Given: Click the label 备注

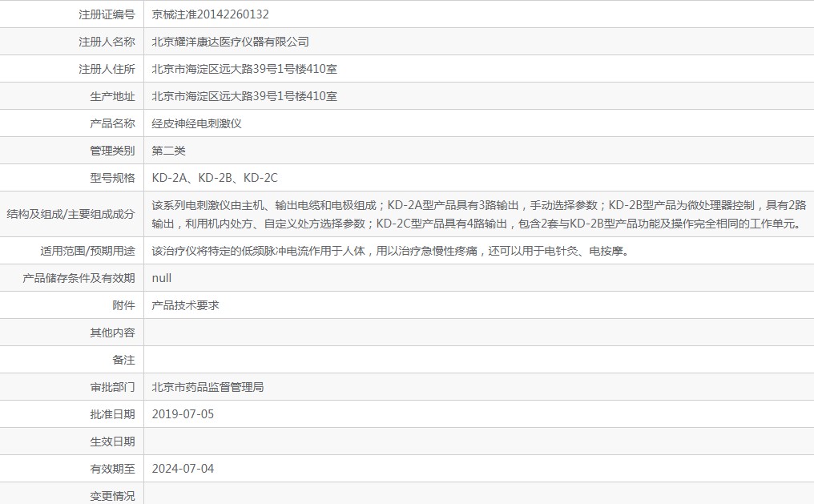Looking at the screenshot, I should [x=123, y=361].
